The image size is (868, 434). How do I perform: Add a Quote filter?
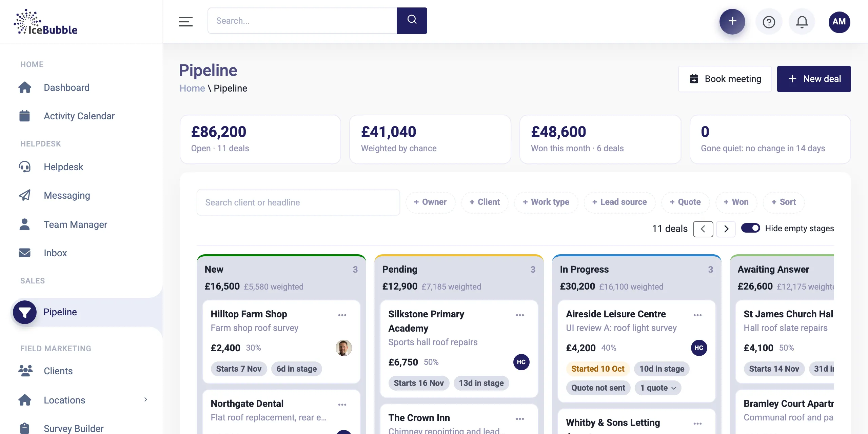tap(685, 202)
